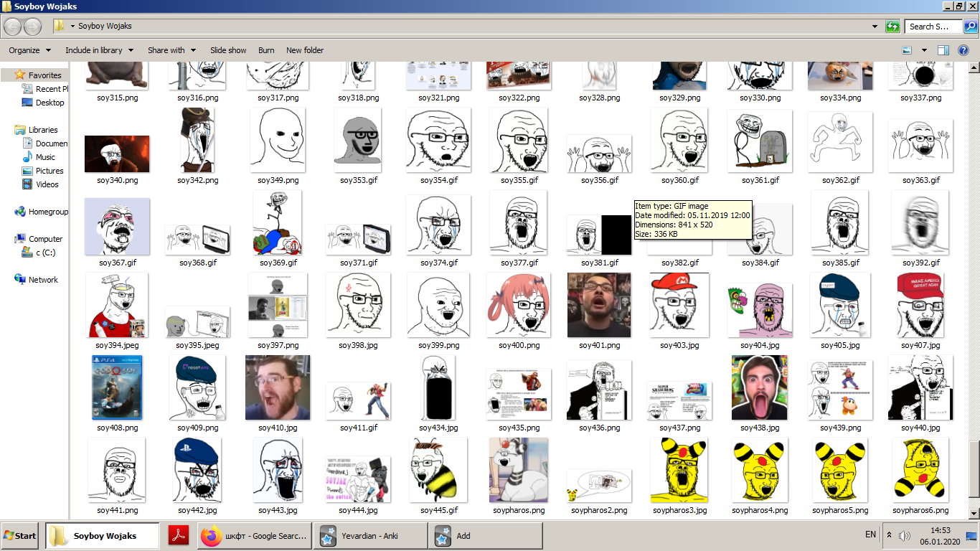
Task: Go back using the Back arrow button
Action: tap(12, 27)
